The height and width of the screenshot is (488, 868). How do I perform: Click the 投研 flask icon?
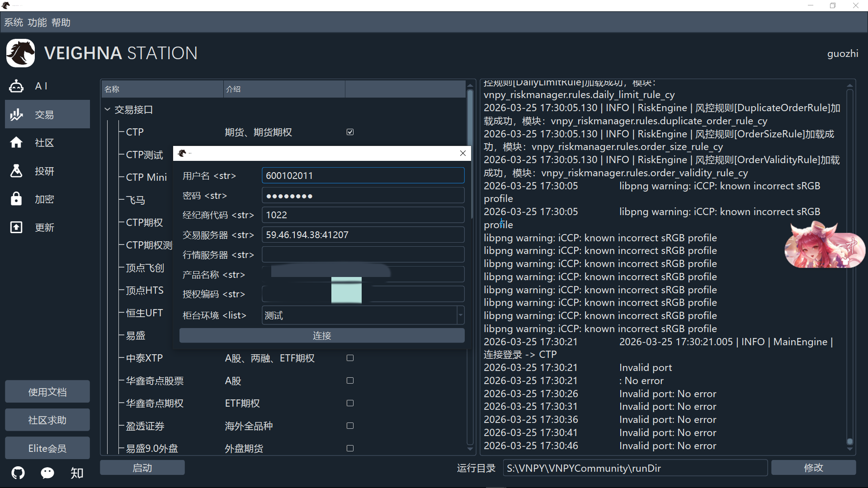(x=17, y=171)
